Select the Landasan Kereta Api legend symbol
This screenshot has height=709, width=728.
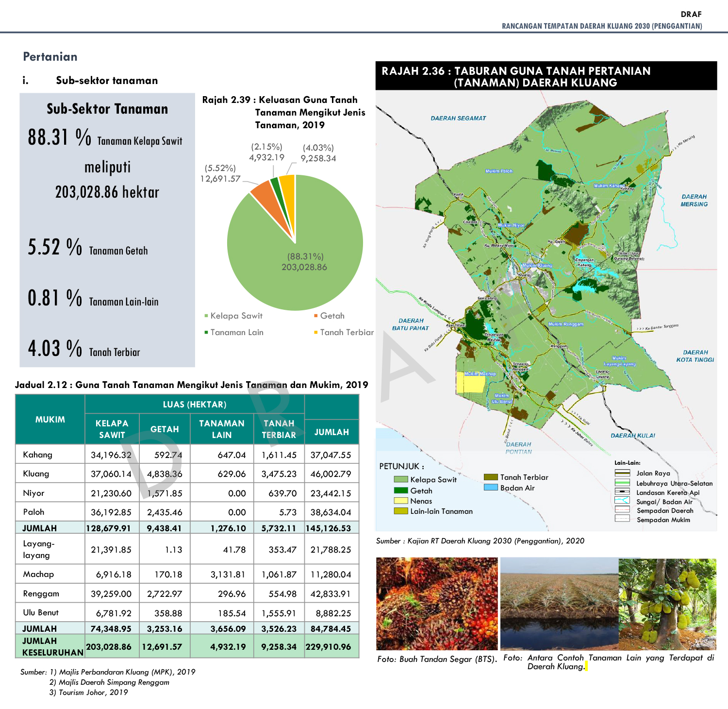[622, 492]
